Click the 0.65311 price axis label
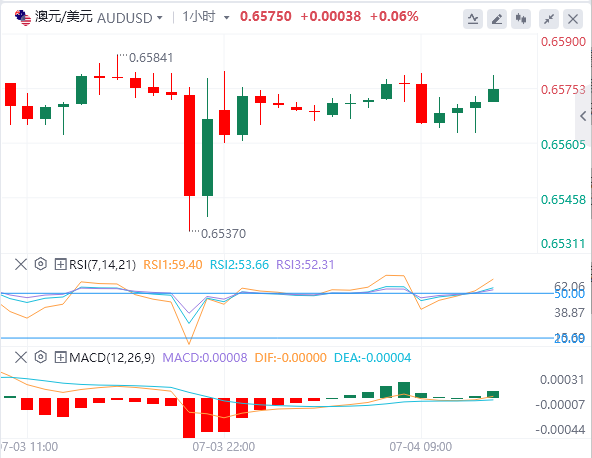The height and width of the screenshot is (458, 592). (x=563, y=244)
